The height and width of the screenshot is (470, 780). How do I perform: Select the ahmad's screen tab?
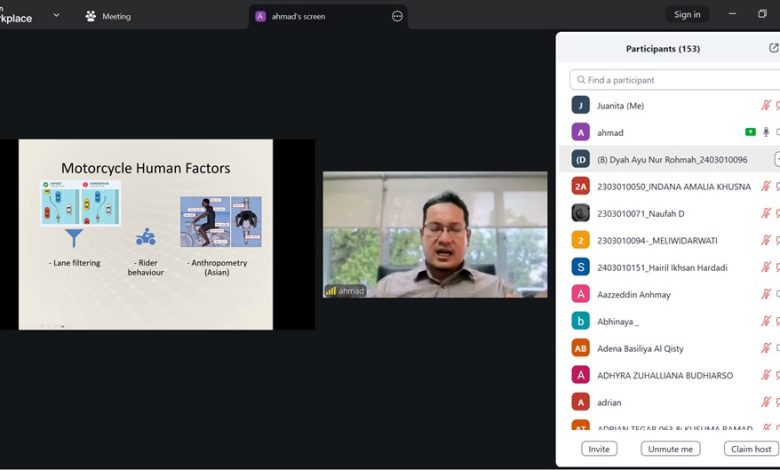[298, 16]
